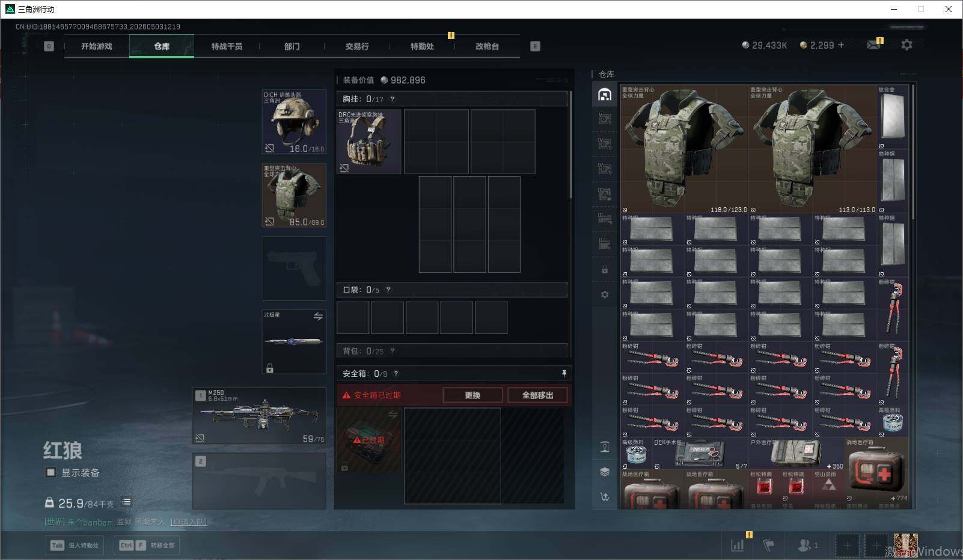Select warehouse armor with durability 113.0/113.0
Viewport: 963px width, 560px height.
(x=813, y=150)
